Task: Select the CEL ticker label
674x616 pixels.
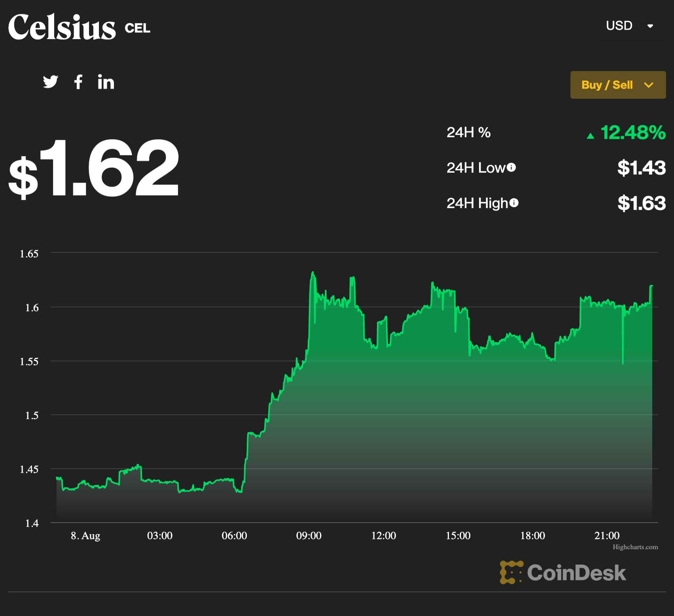Action: (137, 28)
